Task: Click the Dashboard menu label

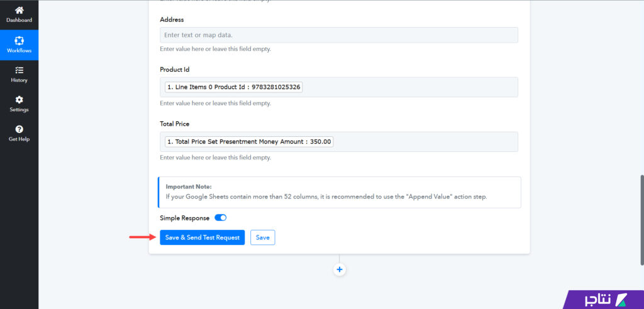Action: pyautogui.click(x=19, y=20)
